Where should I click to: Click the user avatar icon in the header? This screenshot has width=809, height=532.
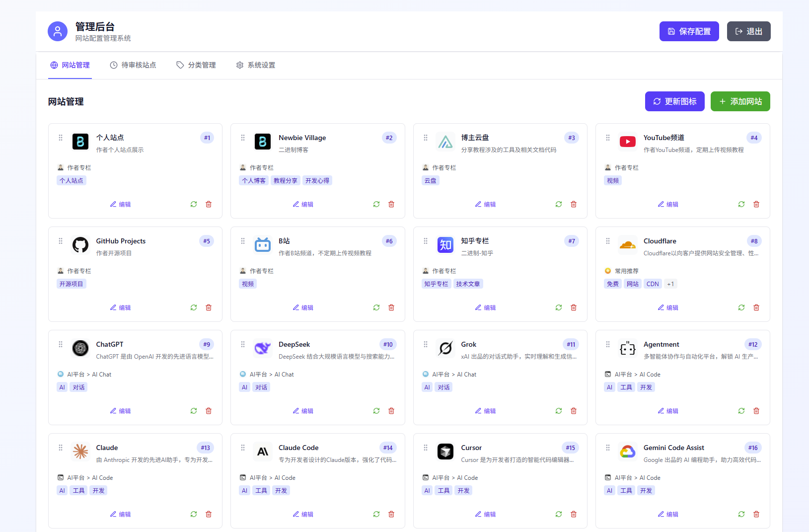(x=57, y=31)
